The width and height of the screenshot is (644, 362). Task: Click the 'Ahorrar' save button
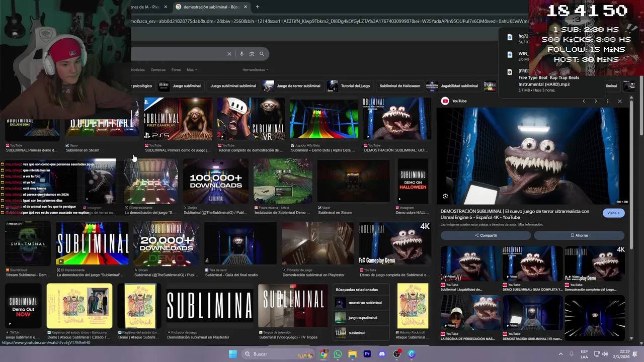(579, 235)
